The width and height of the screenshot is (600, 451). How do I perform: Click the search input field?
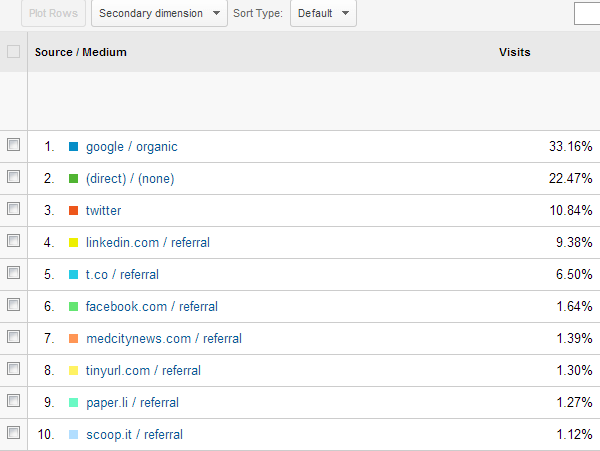click(587, 13)
